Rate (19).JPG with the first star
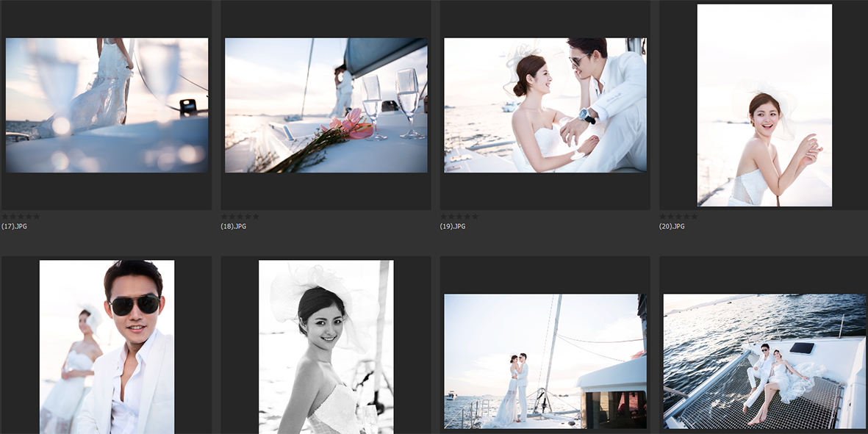Viewport: 868px width, 434px height. coord(444,217)
